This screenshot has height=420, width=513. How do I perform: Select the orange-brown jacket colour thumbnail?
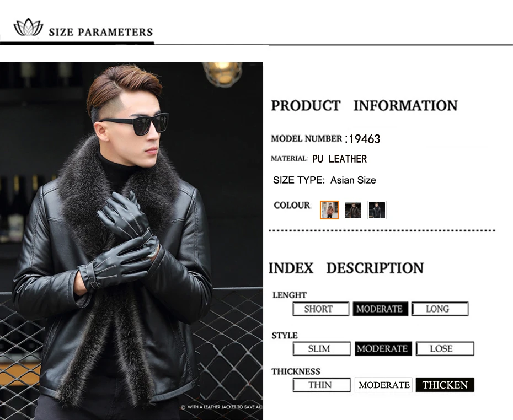[329, 210]
